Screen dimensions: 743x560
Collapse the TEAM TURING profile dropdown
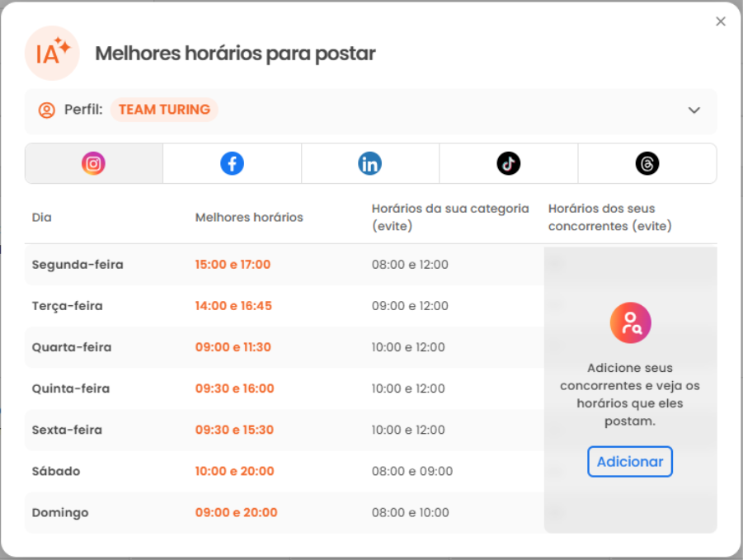(694, 109)
